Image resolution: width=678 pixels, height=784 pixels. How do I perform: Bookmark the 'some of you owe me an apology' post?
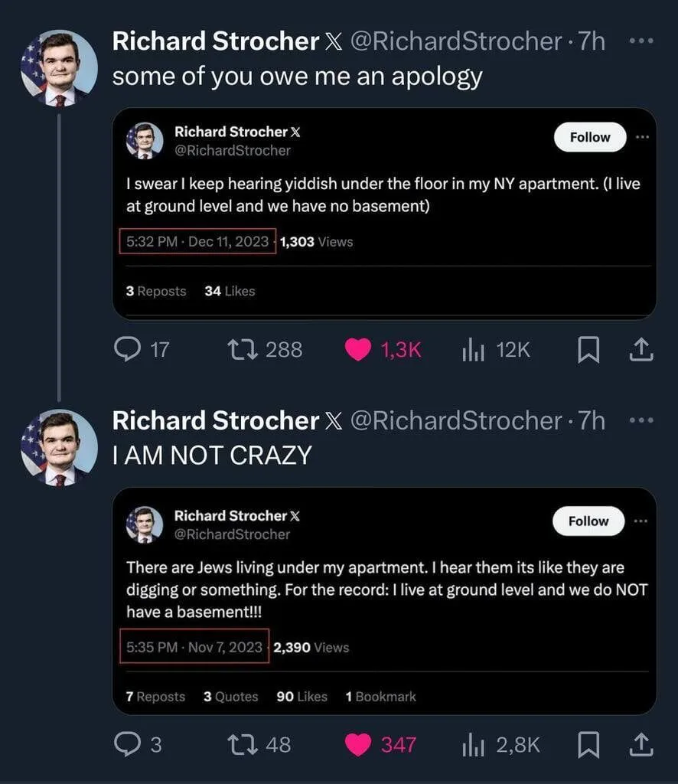click(588, 349)
